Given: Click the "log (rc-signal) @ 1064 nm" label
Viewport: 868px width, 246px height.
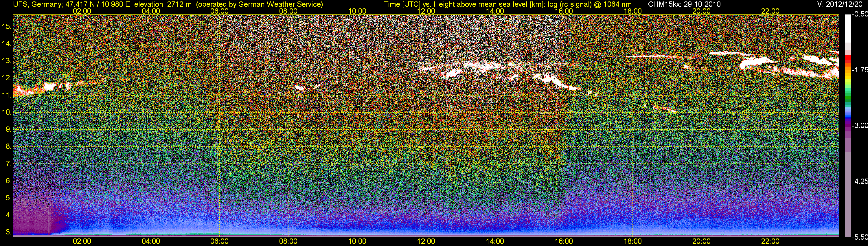Looking at the screenshot, I should (590, 4).
